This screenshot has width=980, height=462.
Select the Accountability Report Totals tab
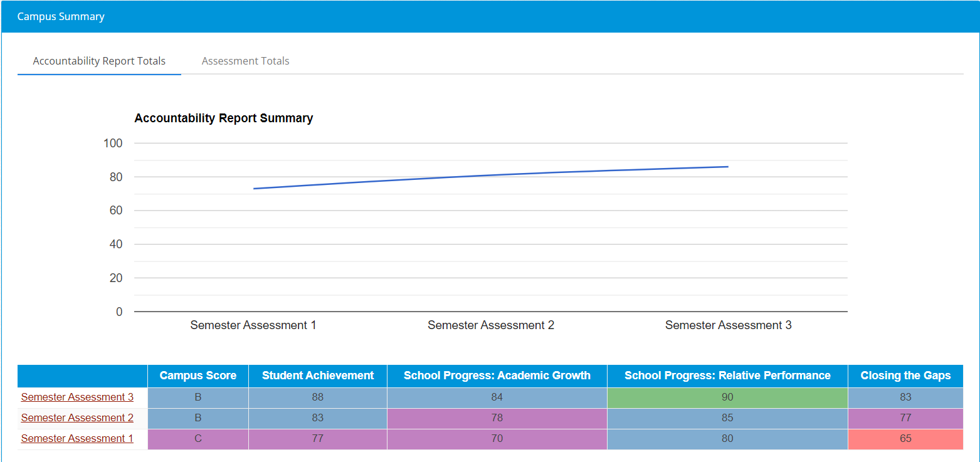tap(99, 61)
